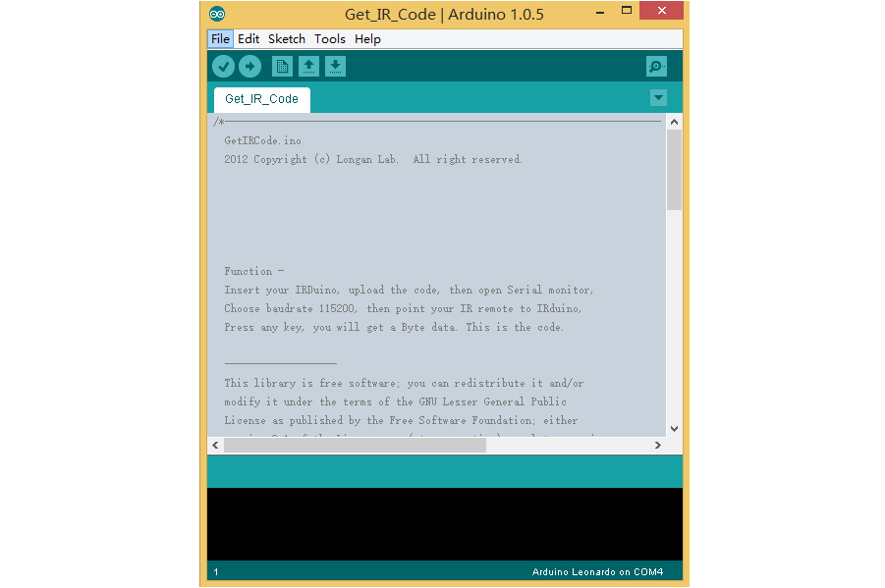Upload sketch with the arrow button
The height and width of the screenshot is (588, 885).
click(250, 67)
